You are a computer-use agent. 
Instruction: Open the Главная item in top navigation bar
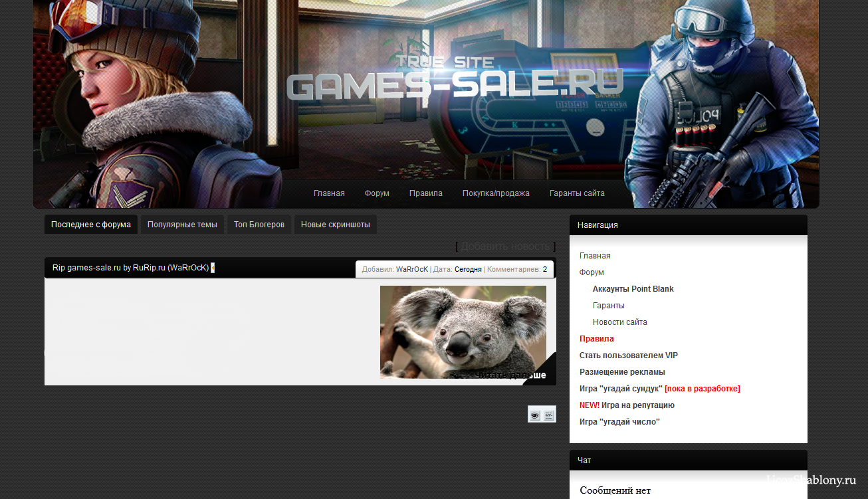pyautogui.click(x=329, y=193)
